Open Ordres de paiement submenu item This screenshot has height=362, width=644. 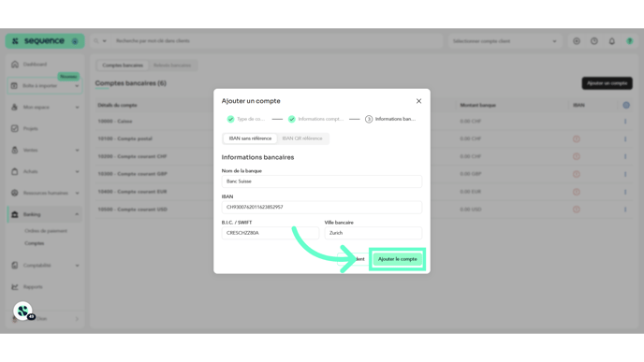click(x=46, y=231)
